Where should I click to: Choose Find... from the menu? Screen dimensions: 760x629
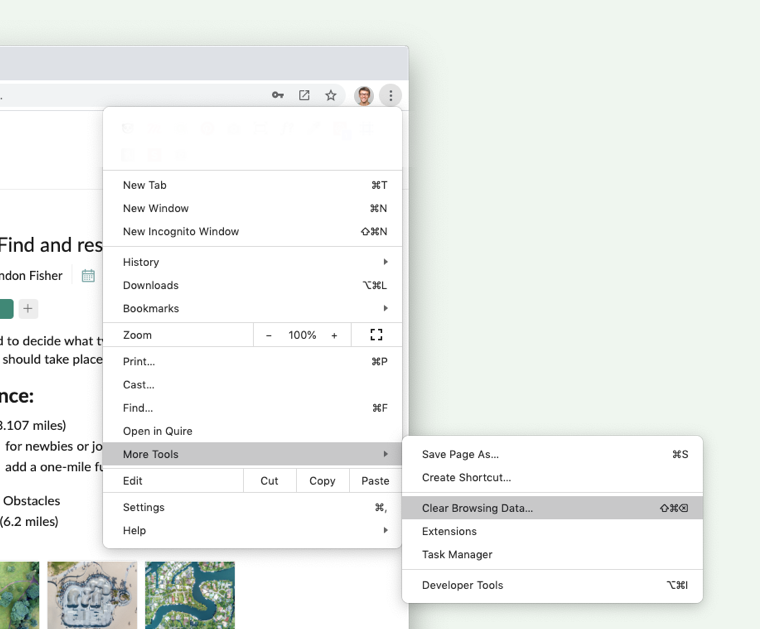(253, 408)
